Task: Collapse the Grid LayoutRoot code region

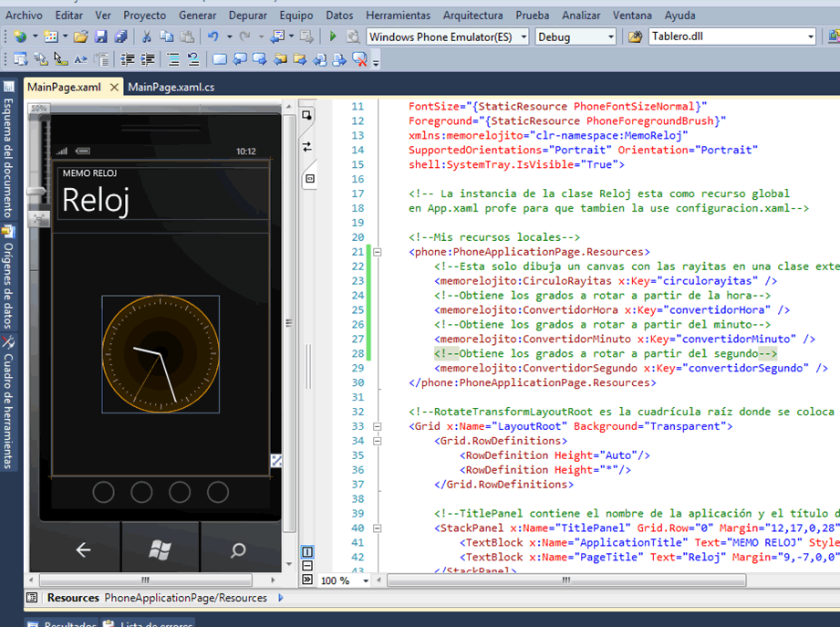Action: (377, 426)
